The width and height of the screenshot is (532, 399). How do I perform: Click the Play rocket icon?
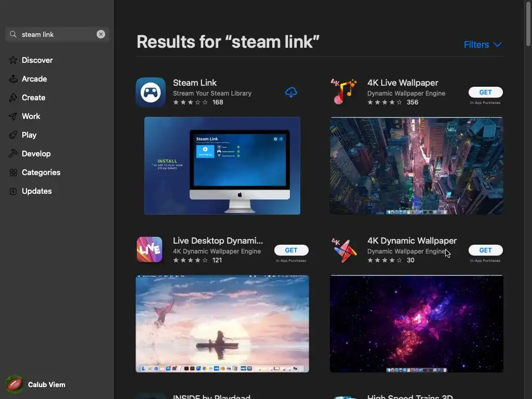(x=13, y=135)
